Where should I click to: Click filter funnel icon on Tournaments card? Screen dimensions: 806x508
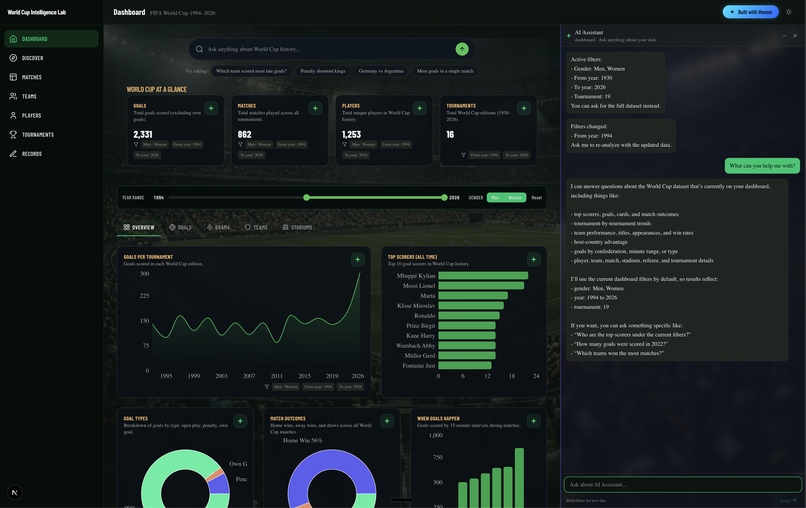[x=463, y=155]
